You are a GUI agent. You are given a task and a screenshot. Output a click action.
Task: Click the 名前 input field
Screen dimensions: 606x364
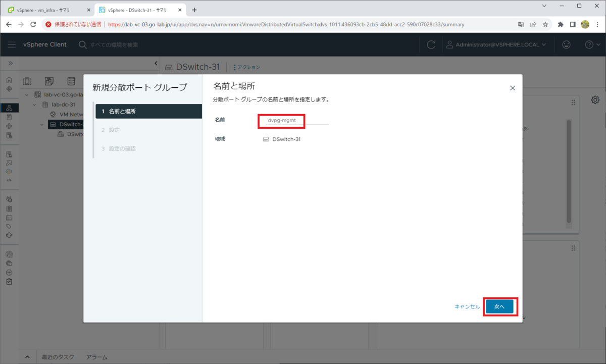(296, 120)
